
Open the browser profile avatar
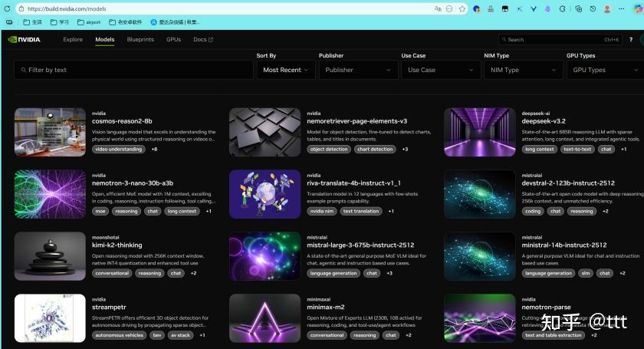point(607,8)
